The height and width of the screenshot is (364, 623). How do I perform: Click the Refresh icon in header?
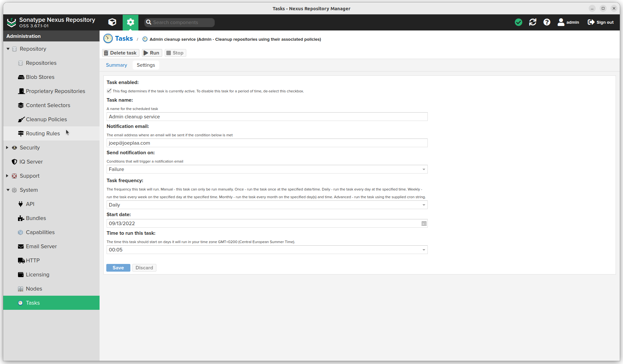point(533,22)
